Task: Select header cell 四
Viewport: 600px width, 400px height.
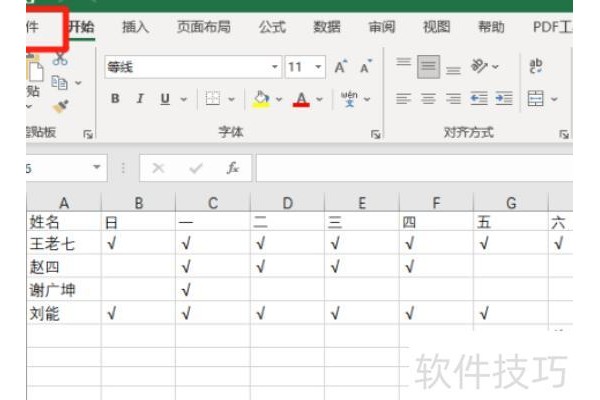Action: [x=437, y=222]
